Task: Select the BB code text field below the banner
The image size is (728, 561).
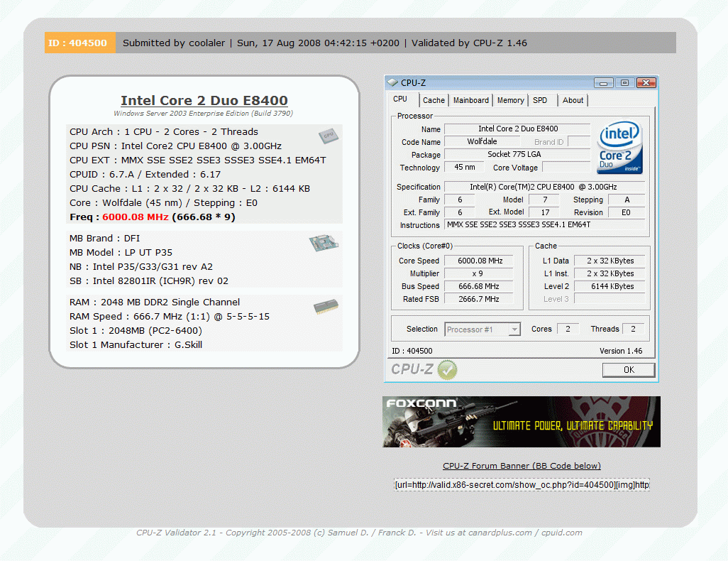Action: pyautogui.click(x=521, y=484)
